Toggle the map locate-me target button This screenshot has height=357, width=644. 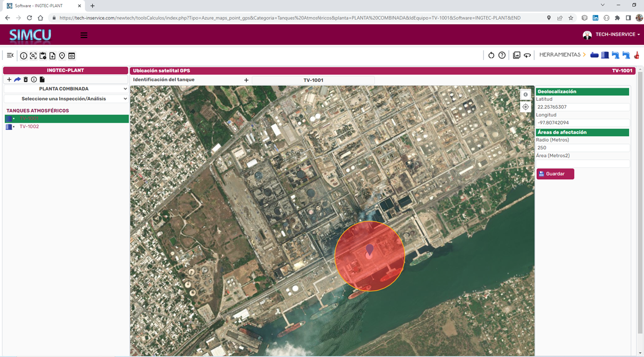click(x=525, y=107)
